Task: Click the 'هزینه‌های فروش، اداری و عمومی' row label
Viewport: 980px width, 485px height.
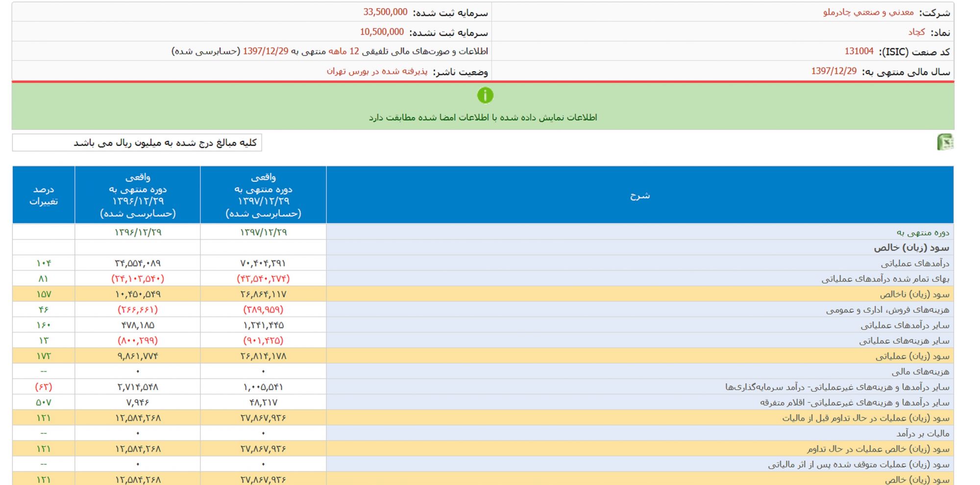Action: tap(887, 310)
